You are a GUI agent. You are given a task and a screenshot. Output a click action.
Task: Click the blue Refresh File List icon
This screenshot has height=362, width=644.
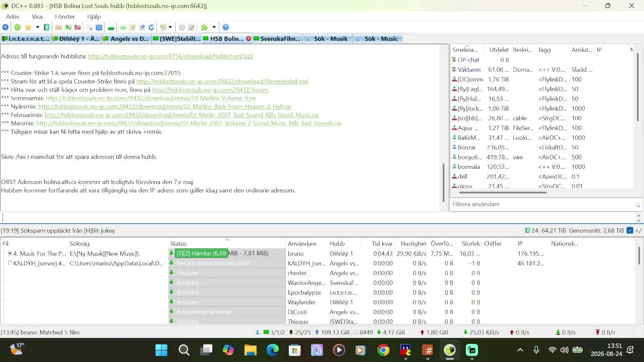(x=151, y=27)
